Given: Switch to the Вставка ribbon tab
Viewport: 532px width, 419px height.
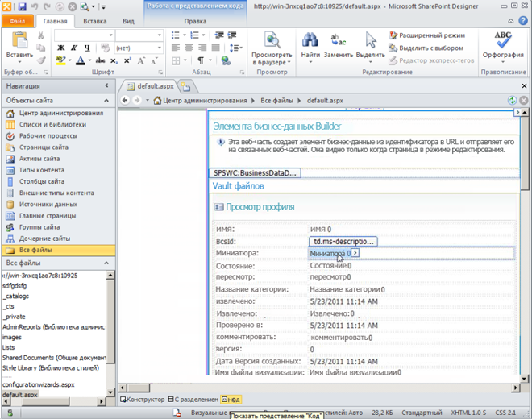Looking at the screenshot, I should tap(94, 21).
